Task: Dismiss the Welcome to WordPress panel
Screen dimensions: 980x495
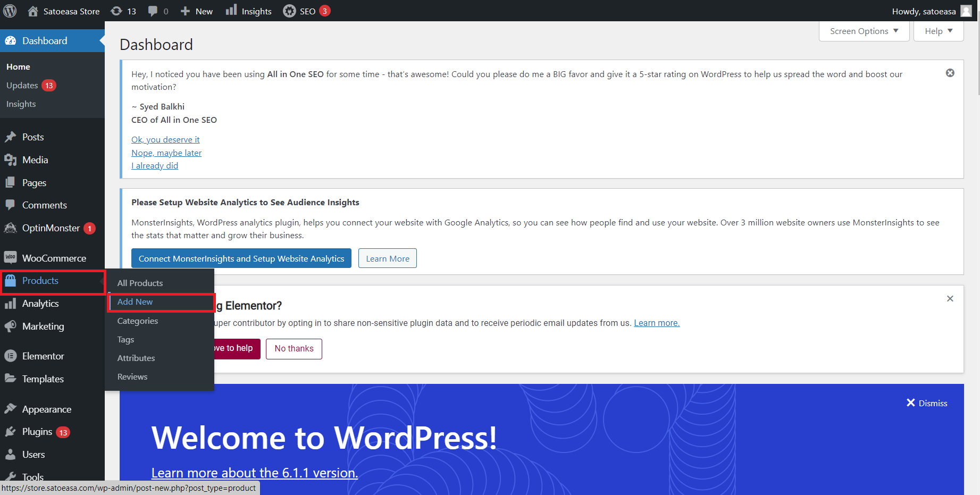Action: [927, 403]
